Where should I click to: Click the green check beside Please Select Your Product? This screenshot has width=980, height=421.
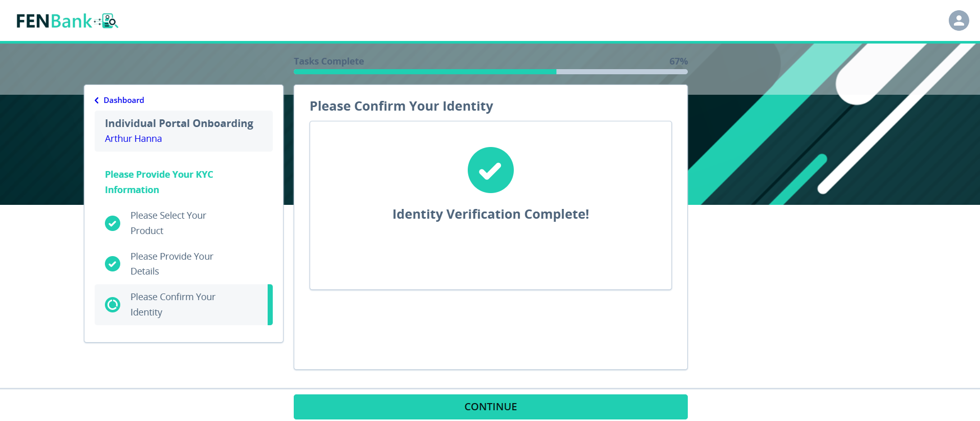[x=113, y=223]
